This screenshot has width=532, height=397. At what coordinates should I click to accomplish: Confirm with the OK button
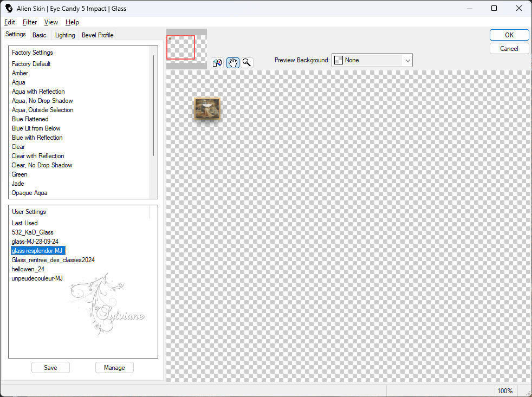click(x=509, y=35)
